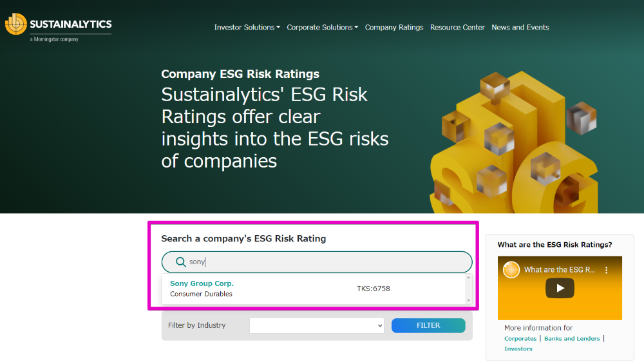Select the Sony Group Corp. suggestion
Viewport: 644px width, 364px height.
coord(314,289)
